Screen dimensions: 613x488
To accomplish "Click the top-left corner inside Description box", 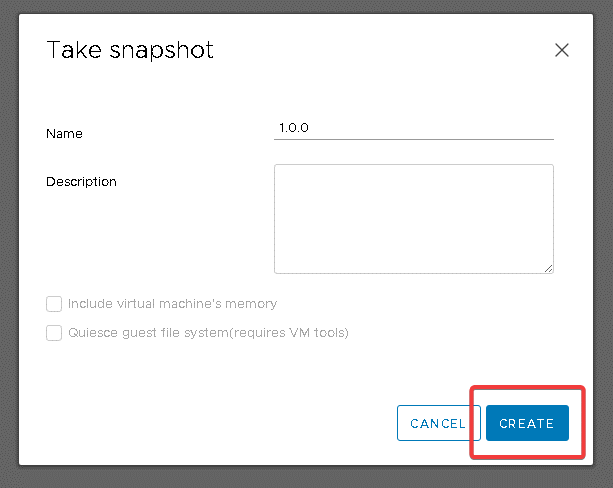I will click(282, 172).
